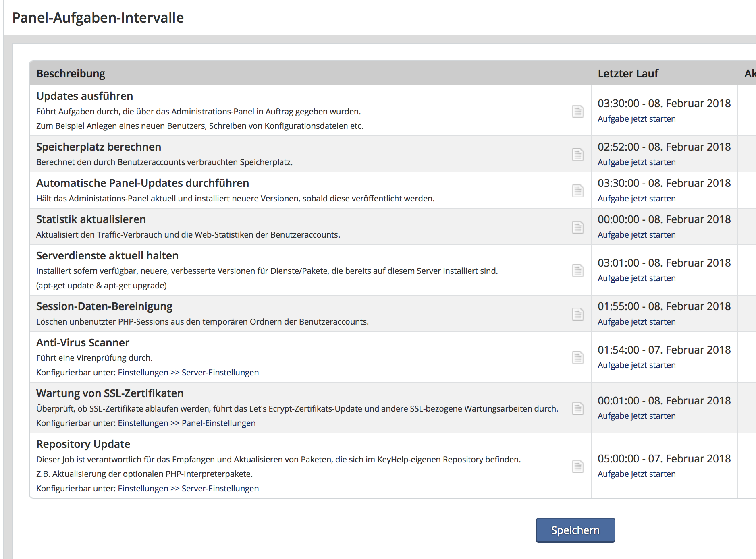Run Statistik aktualisieren task now
The width and height of the screenshot is (756, 559).
click(636, 235)
